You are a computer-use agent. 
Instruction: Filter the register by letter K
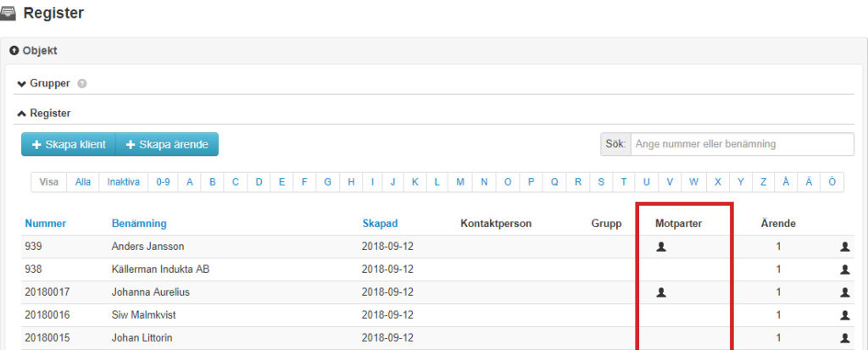tap(415, 182)
